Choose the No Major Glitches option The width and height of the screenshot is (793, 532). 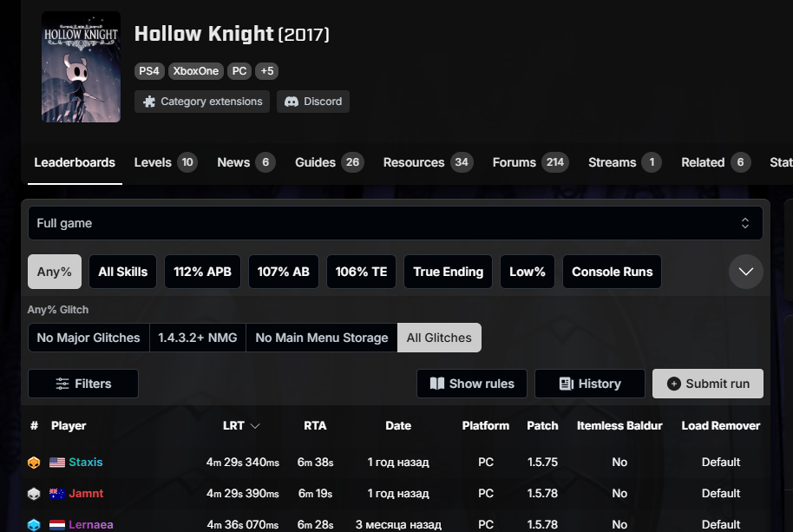coord(88,338)
